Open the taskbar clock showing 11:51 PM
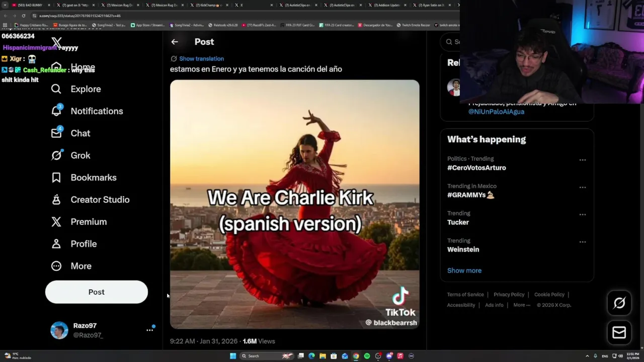644x362 pixels. (632, 356)
